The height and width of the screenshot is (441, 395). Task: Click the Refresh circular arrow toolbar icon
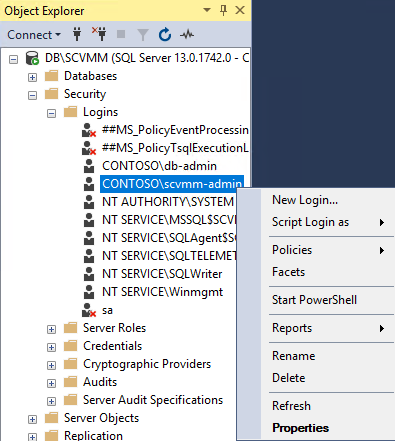[165, 35]
